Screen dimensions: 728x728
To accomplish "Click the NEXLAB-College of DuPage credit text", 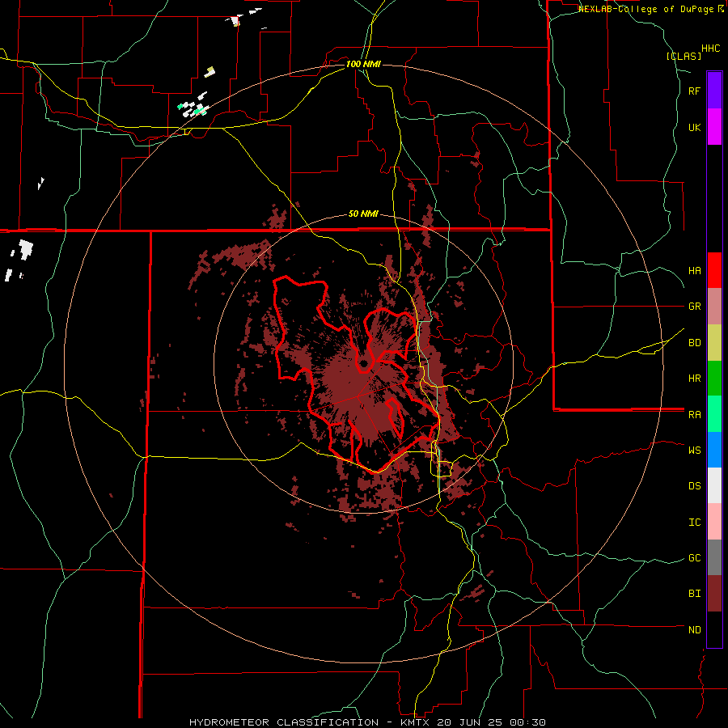I will click(x=645, y=9).
